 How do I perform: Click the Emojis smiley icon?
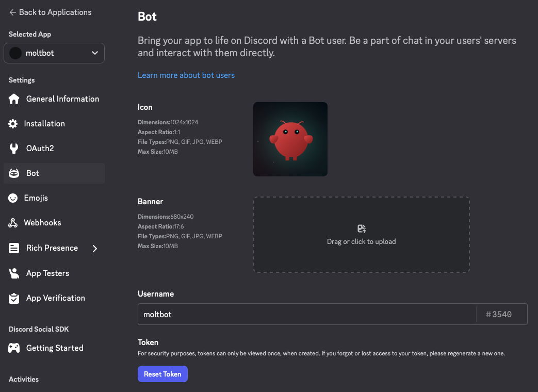[x=13, y=198]
